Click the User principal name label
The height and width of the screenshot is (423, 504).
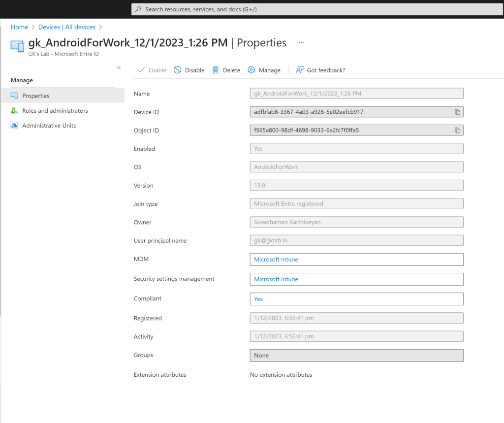coord(160,241)
